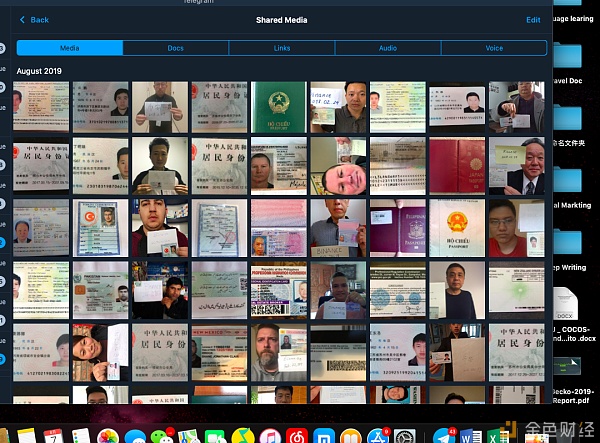Go back using the Back button
600x443 pixels.
click(34, 20)
